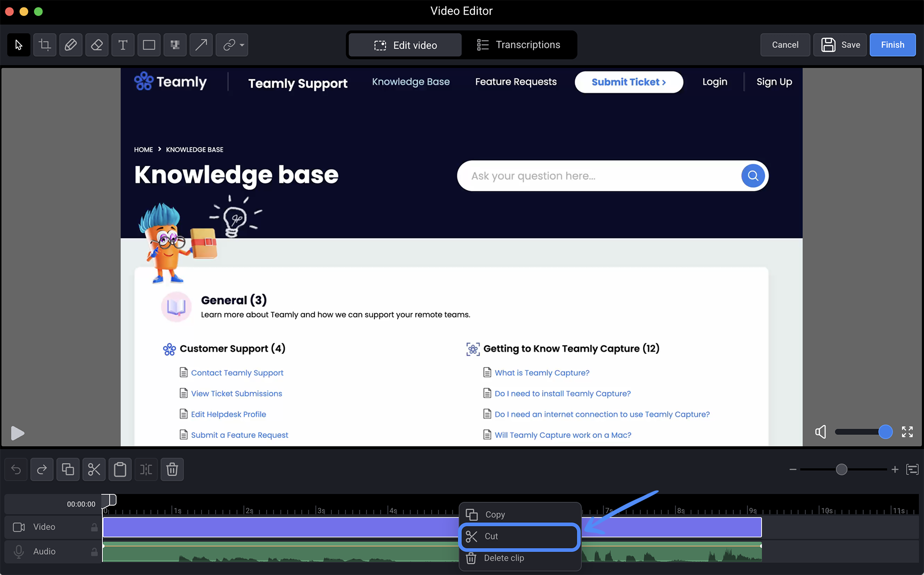Select the Blur tool
This screenshot has width=924, height=575.
(175, 45)
